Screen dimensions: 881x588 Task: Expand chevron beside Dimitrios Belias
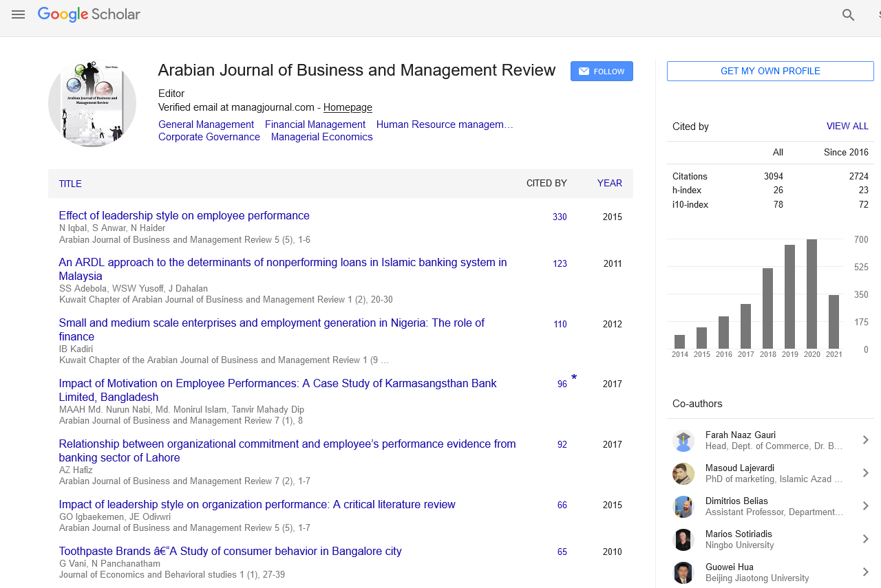click(866, 506)
